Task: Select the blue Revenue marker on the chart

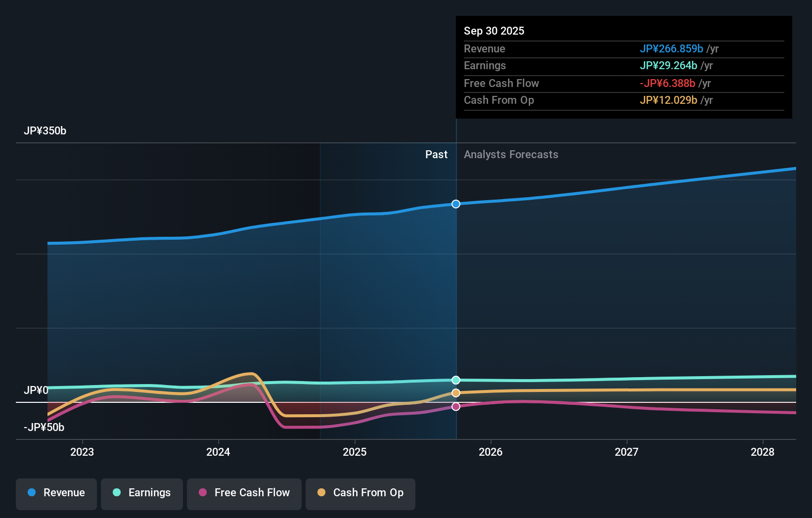Action: pyautogui.click(x=455, y=204)
